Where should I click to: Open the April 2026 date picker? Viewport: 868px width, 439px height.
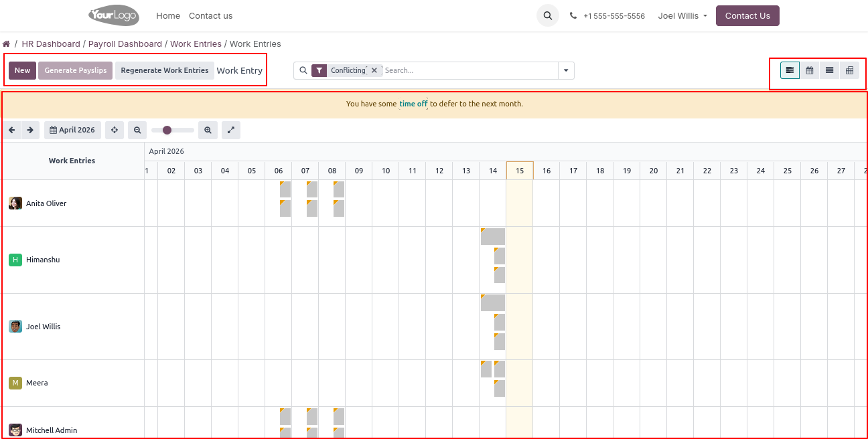[x=72, y=130]
